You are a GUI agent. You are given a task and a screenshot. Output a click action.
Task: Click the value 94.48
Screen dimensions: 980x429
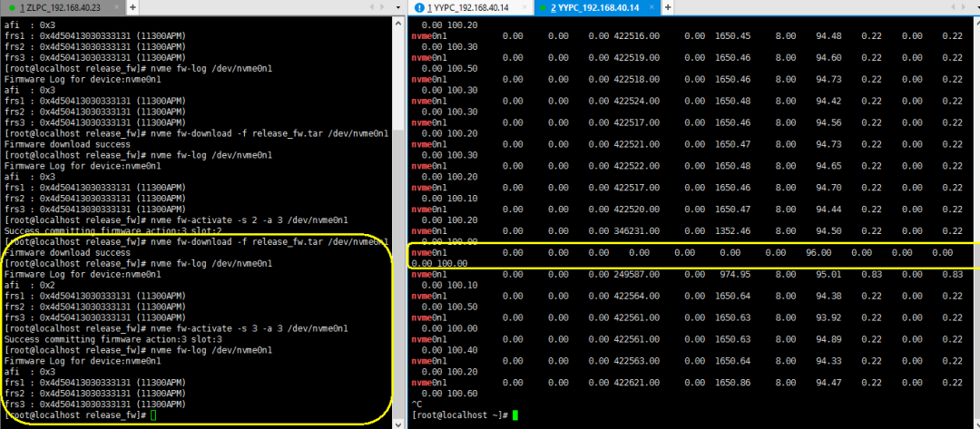(x=828, y=36)
